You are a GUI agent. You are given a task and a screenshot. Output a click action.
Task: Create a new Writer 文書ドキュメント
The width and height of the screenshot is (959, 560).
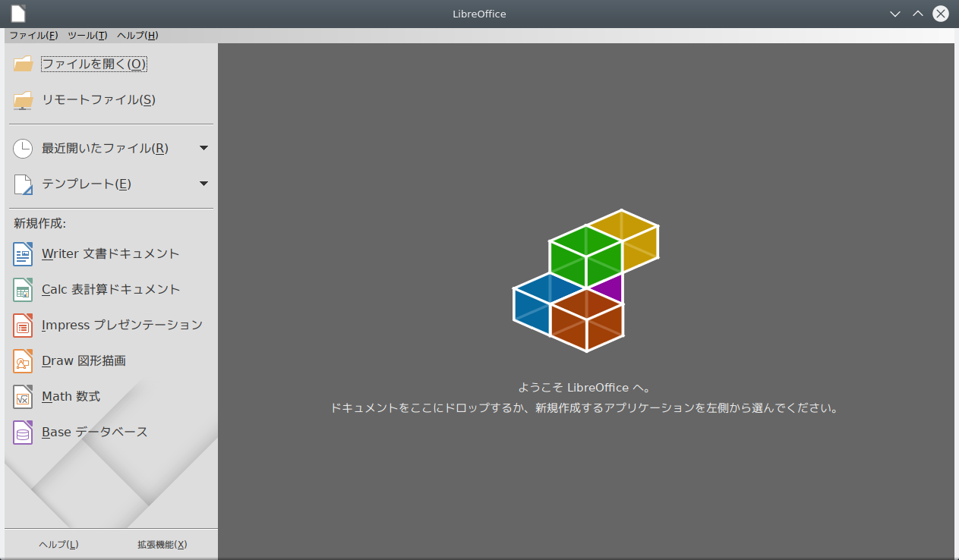pos(111,254)
